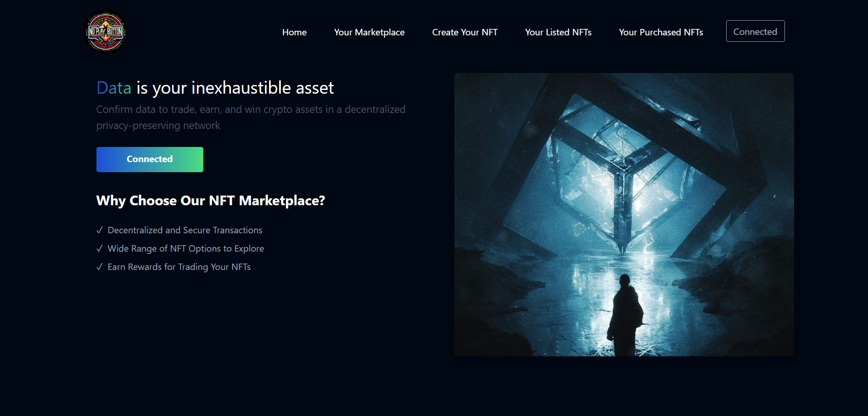The height and width of the screenshot is (416, 868).
Task: Click the No Play Button logo
Action: pyautogui.click(x=106, y=32)
